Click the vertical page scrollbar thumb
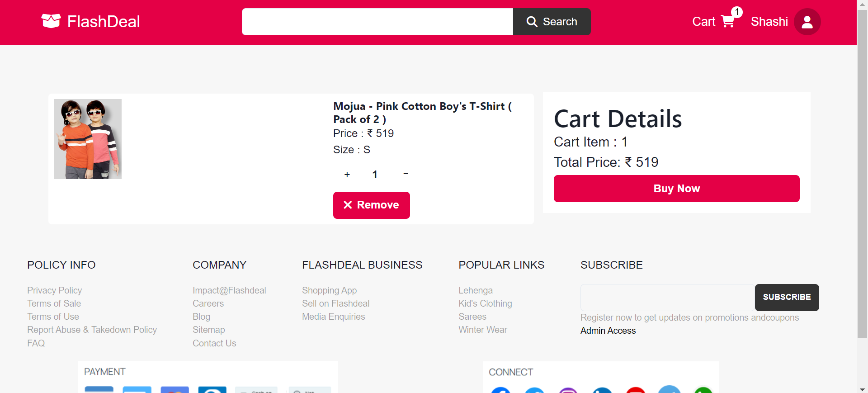Viewport: 868px width, 393px height. [862, 174]
